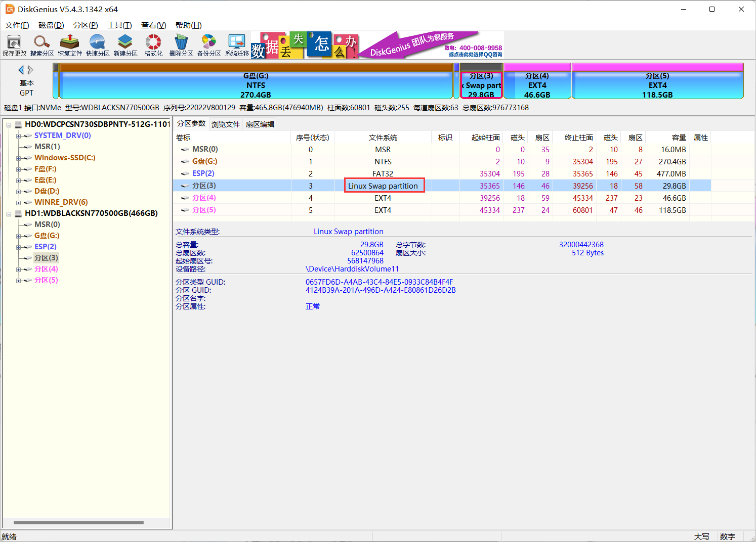Click the partition GUID value 4124B39A-201A-496D
Image resolution: width=756 pixels, height=542 pixels.
(x=381, y=290)
